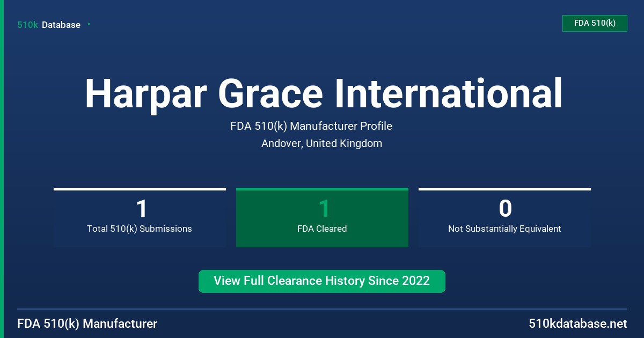The width and height of the screenshot is (644, 338).
Task: Open the Not Substantially Equivalent card
Action: (504, 217)
